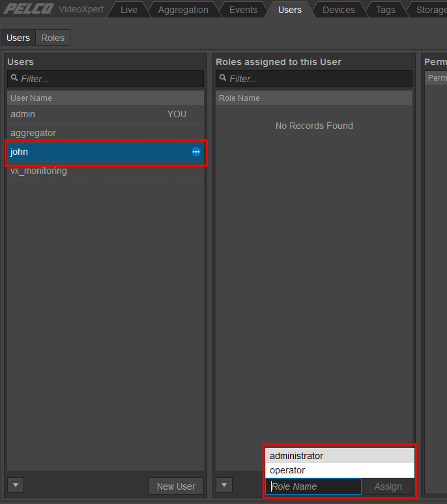The width and height of the screenshot is (447, 504).
Task: Click the search icon in the Users filter
Action: [14, 77]
